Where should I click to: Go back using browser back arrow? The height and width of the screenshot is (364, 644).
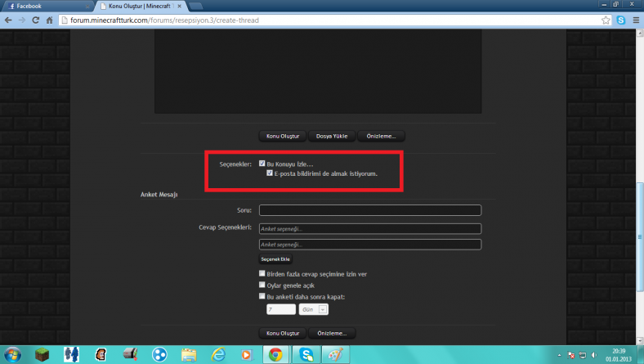[x=8, y=20]
